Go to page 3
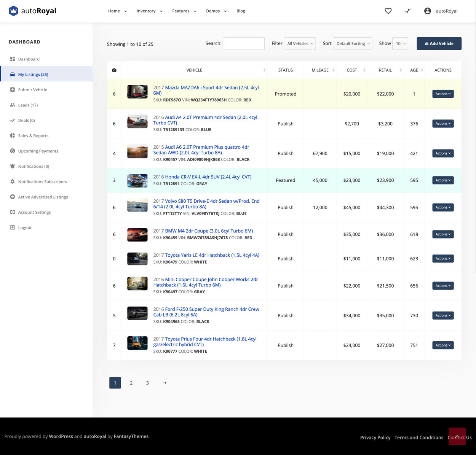 [147, 383]
